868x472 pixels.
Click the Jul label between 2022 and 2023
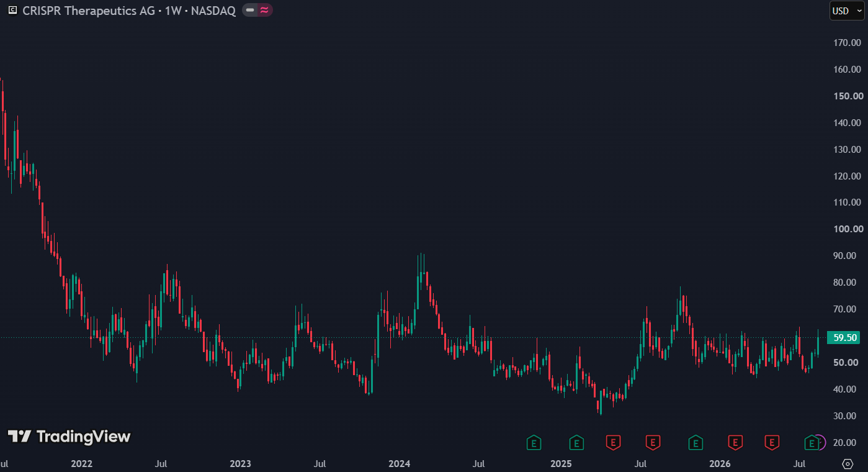pyautogui.click(x=161, y=464)
